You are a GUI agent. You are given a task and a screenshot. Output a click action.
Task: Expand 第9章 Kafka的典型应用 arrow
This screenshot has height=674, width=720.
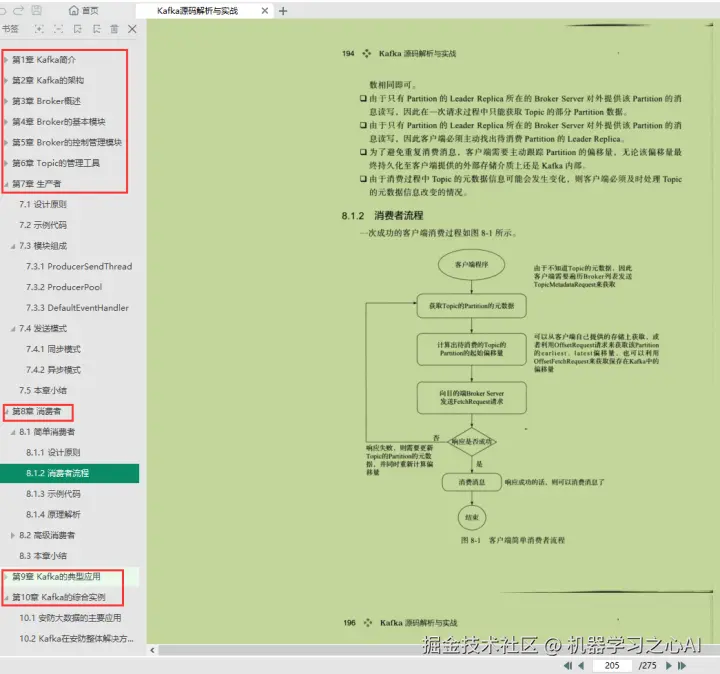[x=6, y=577]
